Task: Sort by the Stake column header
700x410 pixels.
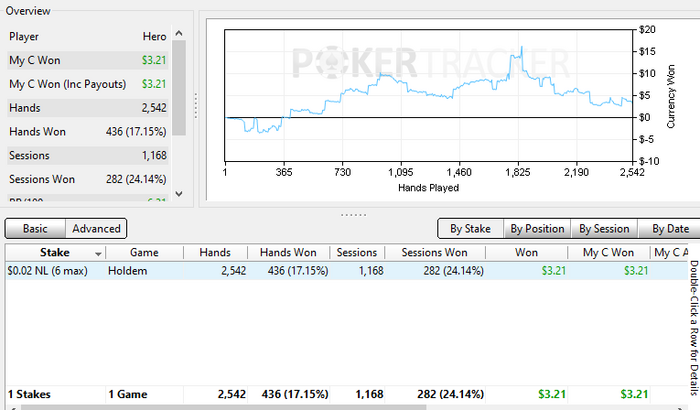Action: click(x=55, y=252)
